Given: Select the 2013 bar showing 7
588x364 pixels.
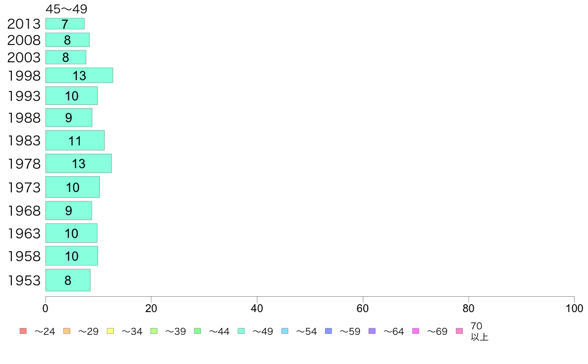Looking at the screenshot, I should tap(65, 24).
